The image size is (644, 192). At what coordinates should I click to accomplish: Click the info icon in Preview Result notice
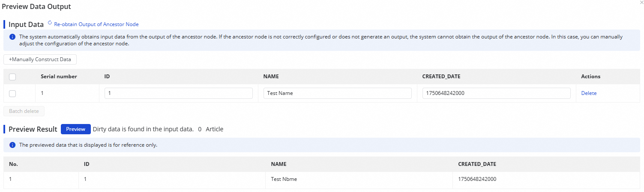12,145
